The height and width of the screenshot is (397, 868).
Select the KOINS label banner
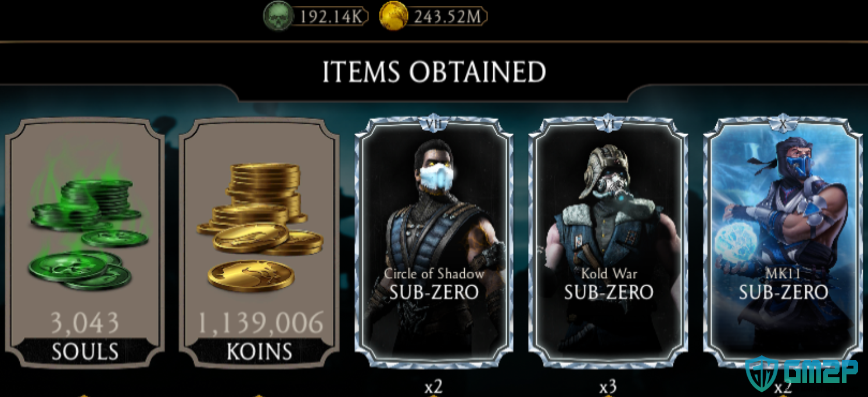coord(259,351)
